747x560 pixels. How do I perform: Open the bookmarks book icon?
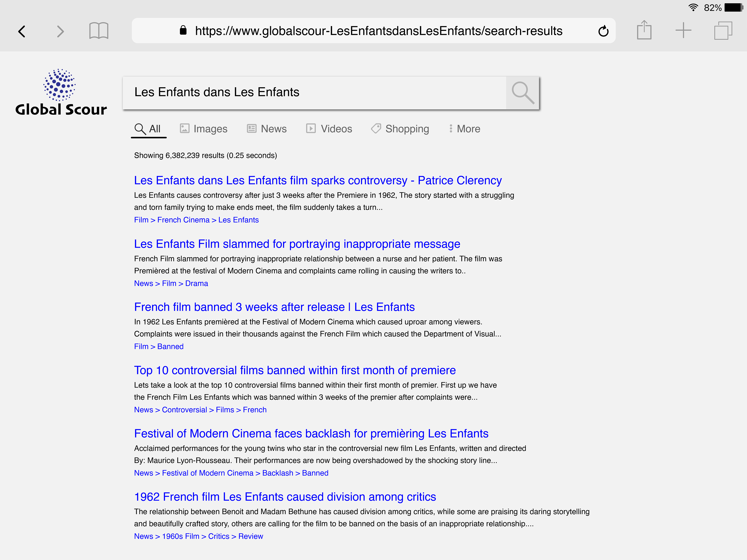(99, 31)
